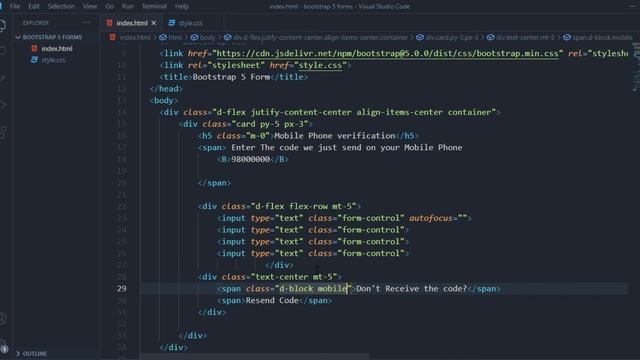Image resolution: width=640 pixels, height=360 pixels.
Task: Click the HTML file icon of index.html in Explorer
Action: (34, 48)
